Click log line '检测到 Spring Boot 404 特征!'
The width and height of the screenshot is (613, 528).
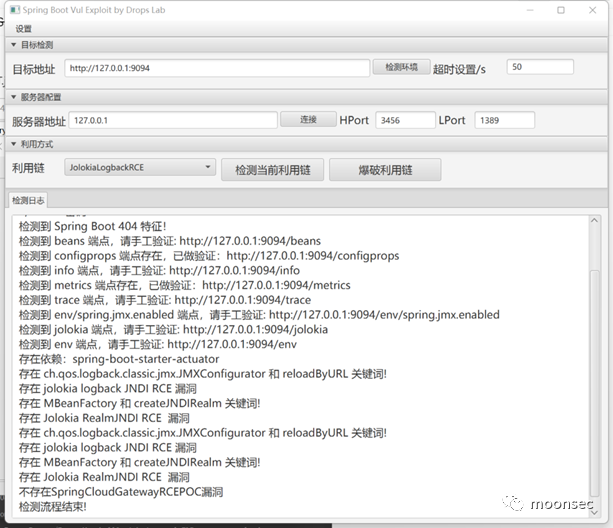pyautogui.click(x=93, y=226)
